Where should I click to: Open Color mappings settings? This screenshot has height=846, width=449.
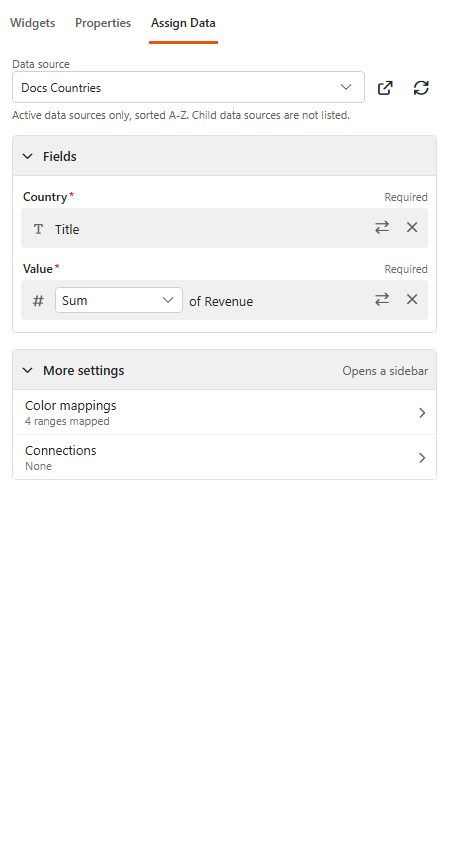224,413
